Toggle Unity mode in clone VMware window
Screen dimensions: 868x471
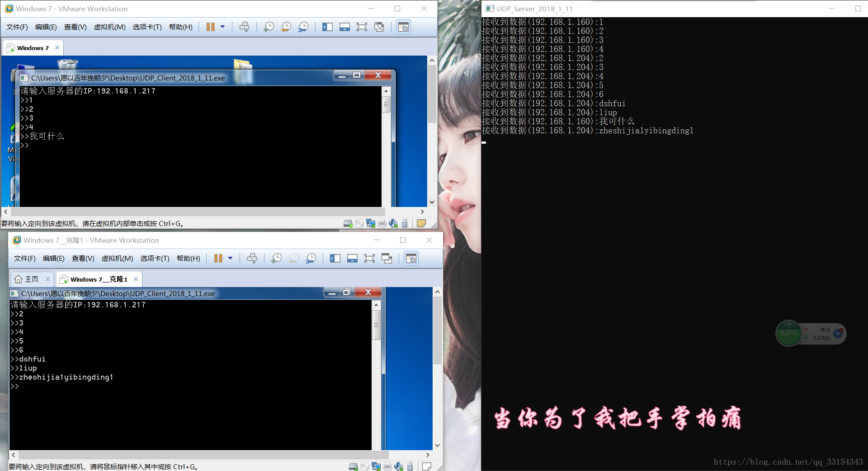tap(387, 259)
